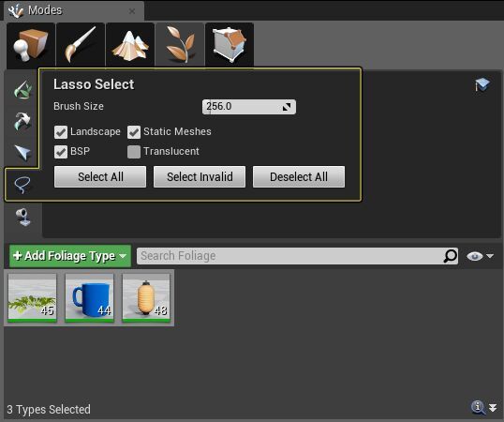
Task: Switch to Paint mode brush
Action: point(81,45)
